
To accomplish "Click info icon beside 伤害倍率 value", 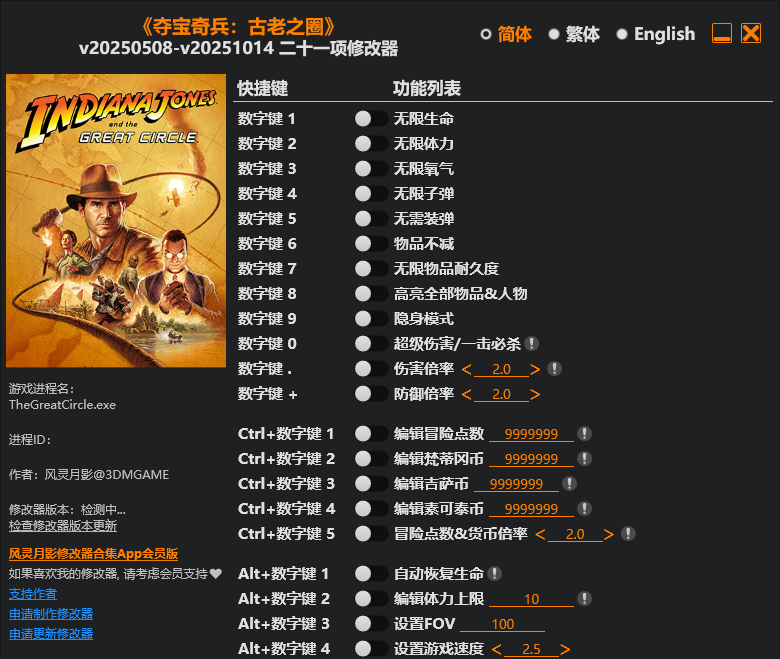I will tap(554, 369).
